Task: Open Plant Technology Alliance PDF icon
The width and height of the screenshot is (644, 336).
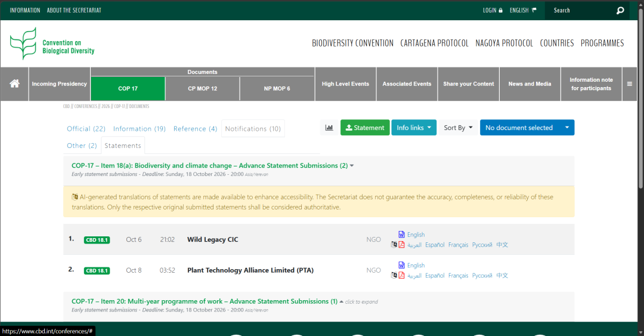Action: pyautogui.click(x=401, y=276)
